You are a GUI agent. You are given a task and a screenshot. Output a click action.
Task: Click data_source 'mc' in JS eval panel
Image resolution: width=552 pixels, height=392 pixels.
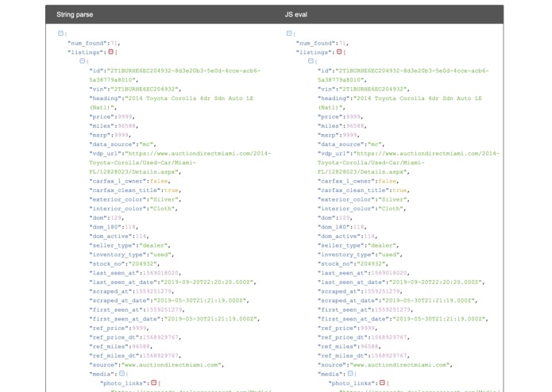tap(375, 144)
